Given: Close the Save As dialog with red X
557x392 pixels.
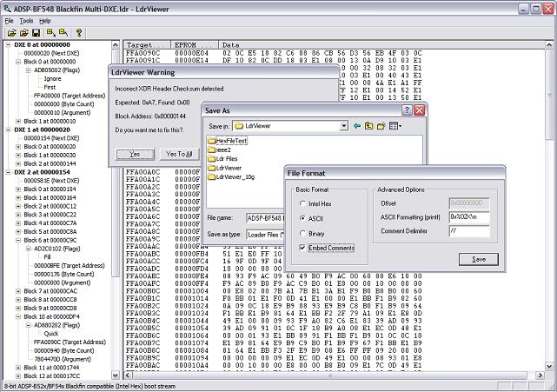Looking at the screenshot, I should (x=419, y=110).
